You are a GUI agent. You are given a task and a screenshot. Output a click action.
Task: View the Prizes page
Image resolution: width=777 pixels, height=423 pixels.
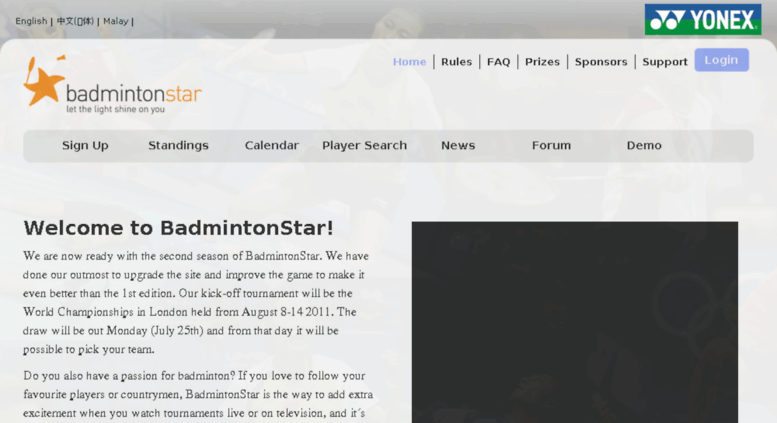coord(542,62)
